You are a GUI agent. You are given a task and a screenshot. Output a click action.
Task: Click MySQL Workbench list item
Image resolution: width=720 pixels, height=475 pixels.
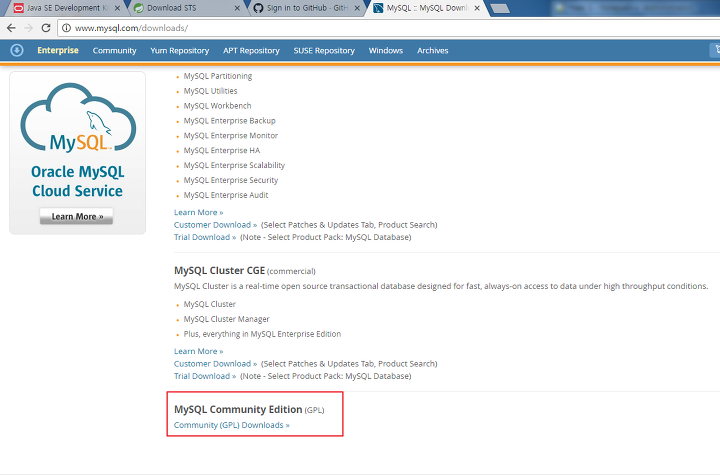pos(217,106)
